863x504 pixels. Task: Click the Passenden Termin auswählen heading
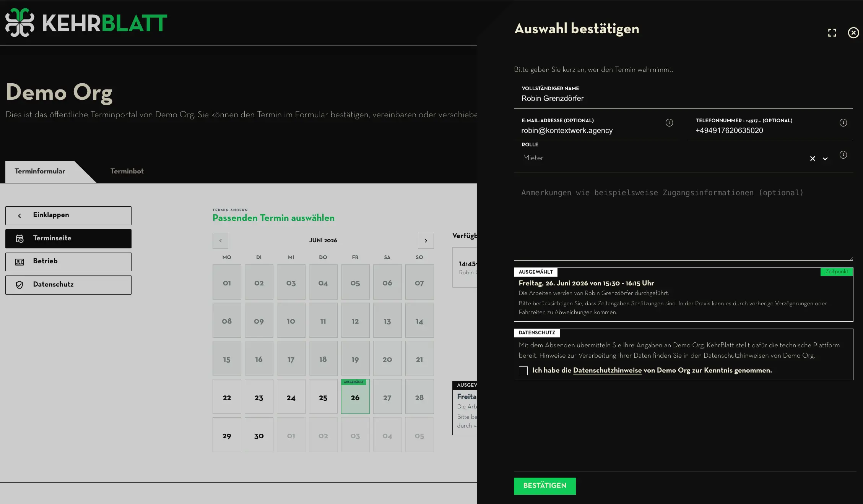273,218
